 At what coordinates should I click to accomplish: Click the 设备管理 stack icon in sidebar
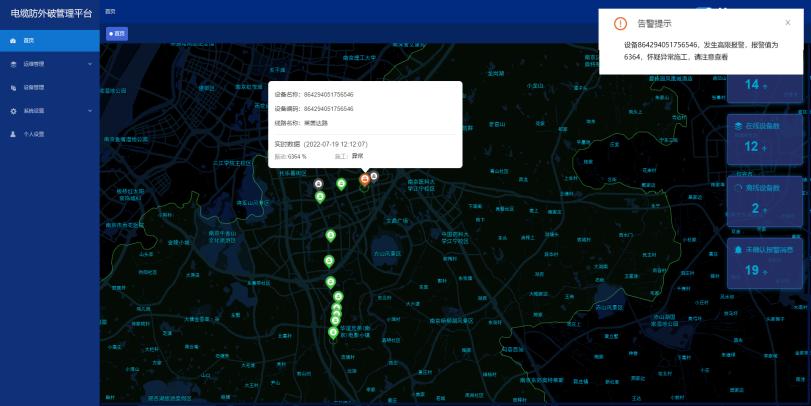tap(12, 64)
